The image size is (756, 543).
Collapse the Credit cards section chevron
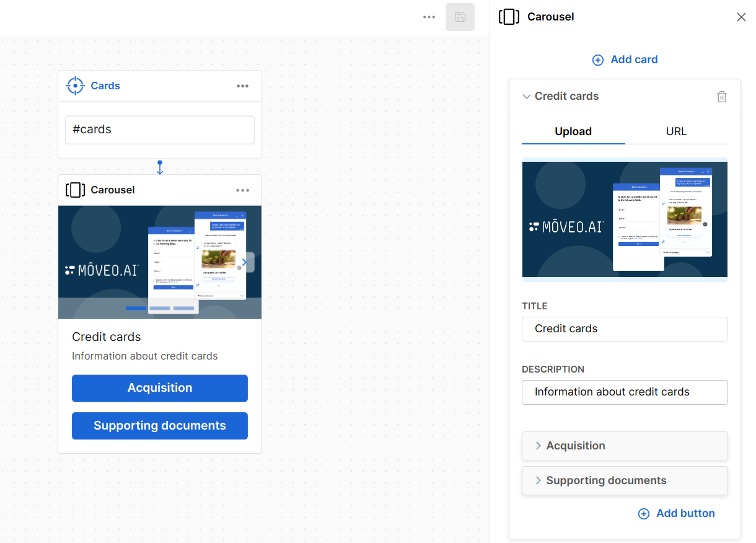coord(527,97)
